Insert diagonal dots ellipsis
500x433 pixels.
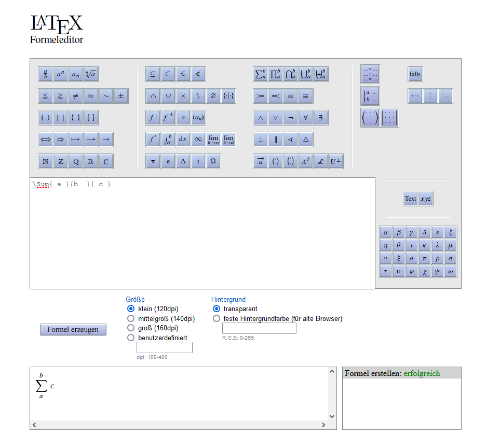point(445,96)
